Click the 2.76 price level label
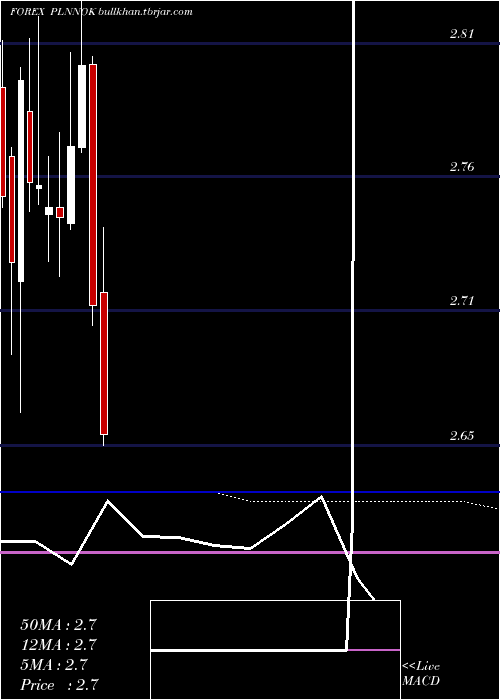 [x=462, y=167]
